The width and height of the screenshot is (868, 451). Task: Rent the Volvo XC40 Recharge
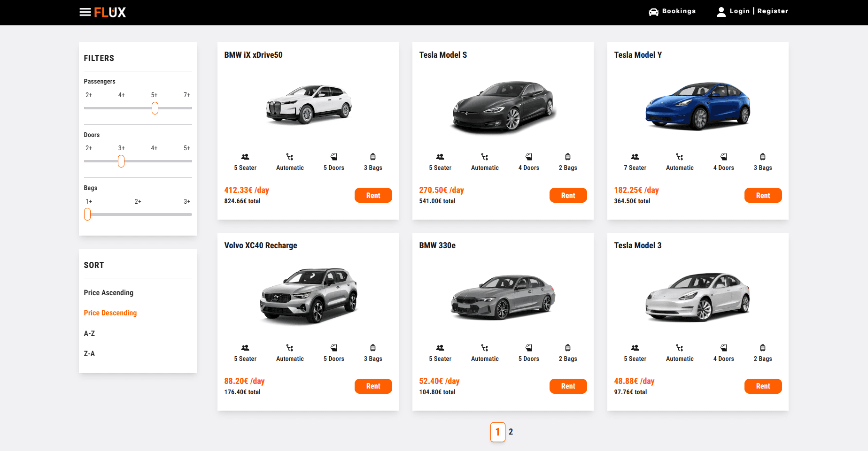tap(373, 386)
